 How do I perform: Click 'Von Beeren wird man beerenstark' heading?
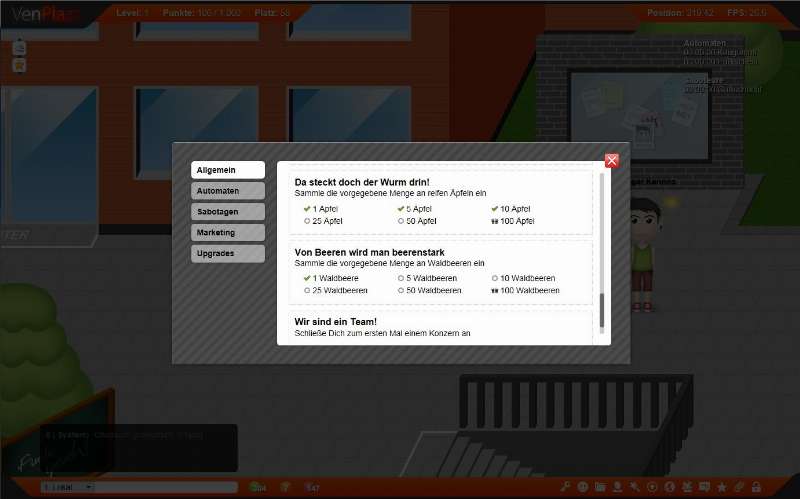point(369,252)
